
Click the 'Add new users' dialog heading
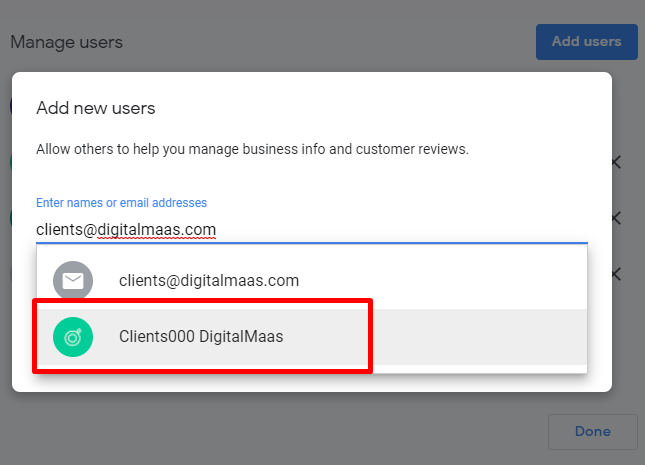click(96, 108)
